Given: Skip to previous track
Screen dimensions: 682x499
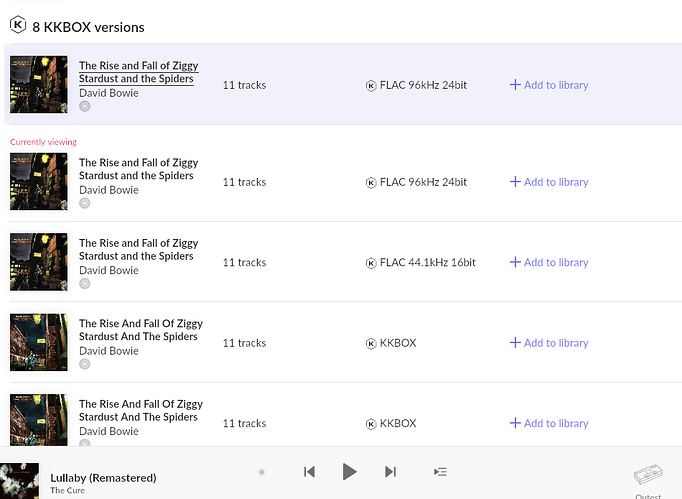Looking at the screenshot, I should click(x=309, y=472).
